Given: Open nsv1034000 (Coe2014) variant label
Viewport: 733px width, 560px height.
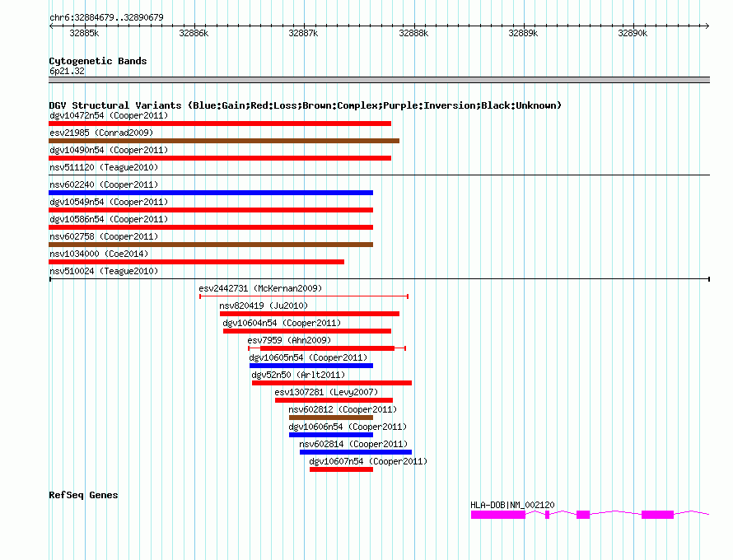Looking at the screenshot, I should 99,254.
